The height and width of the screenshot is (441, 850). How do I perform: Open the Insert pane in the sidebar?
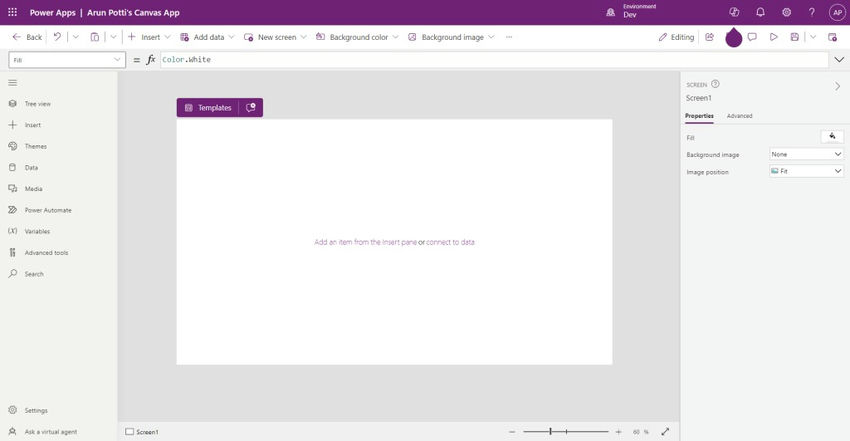point(25,125)
